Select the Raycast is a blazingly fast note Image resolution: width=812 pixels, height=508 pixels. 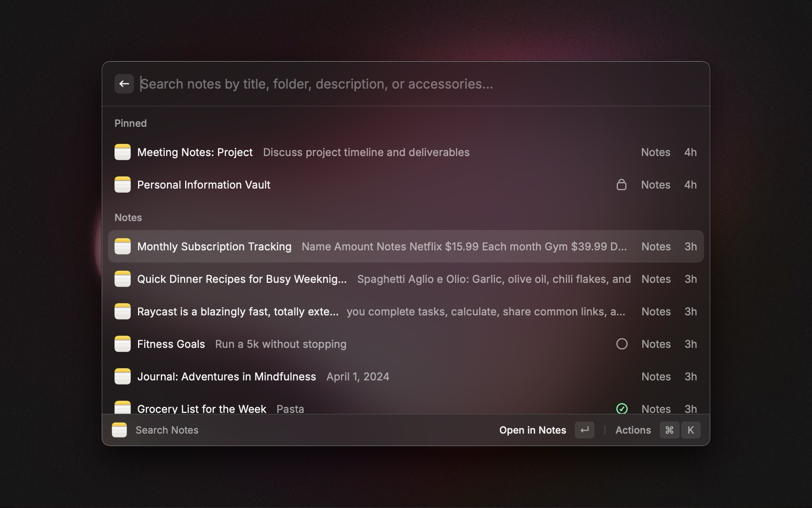(x=238, y=312)
